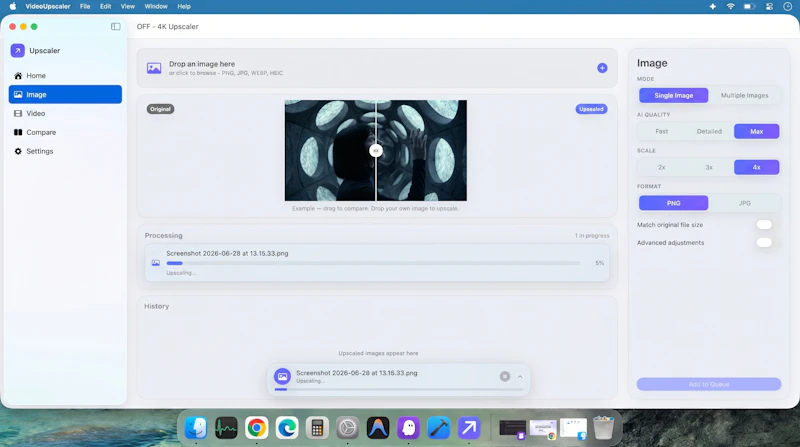Open Settings in the sidebar
This screenshot has width=800, height=447.
[65, 151]
